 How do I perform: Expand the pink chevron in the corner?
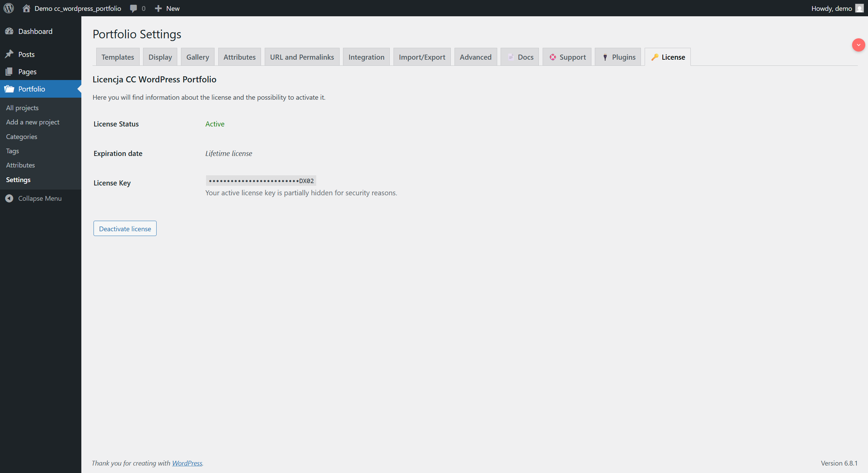click(858, 45)
